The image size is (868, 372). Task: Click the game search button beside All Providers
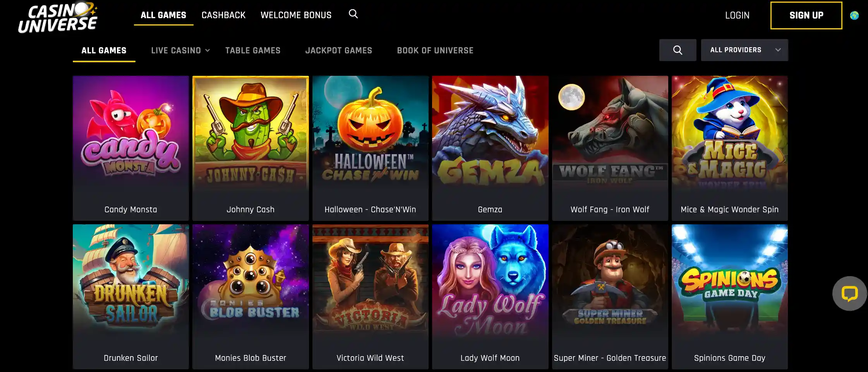678,50
